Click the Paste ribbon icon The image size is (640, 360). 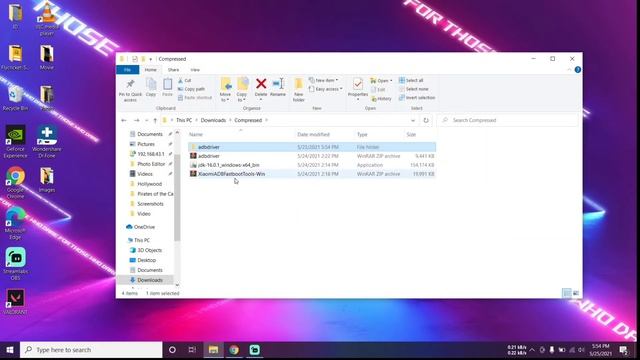pyautogui.click(x=167, y=87)
